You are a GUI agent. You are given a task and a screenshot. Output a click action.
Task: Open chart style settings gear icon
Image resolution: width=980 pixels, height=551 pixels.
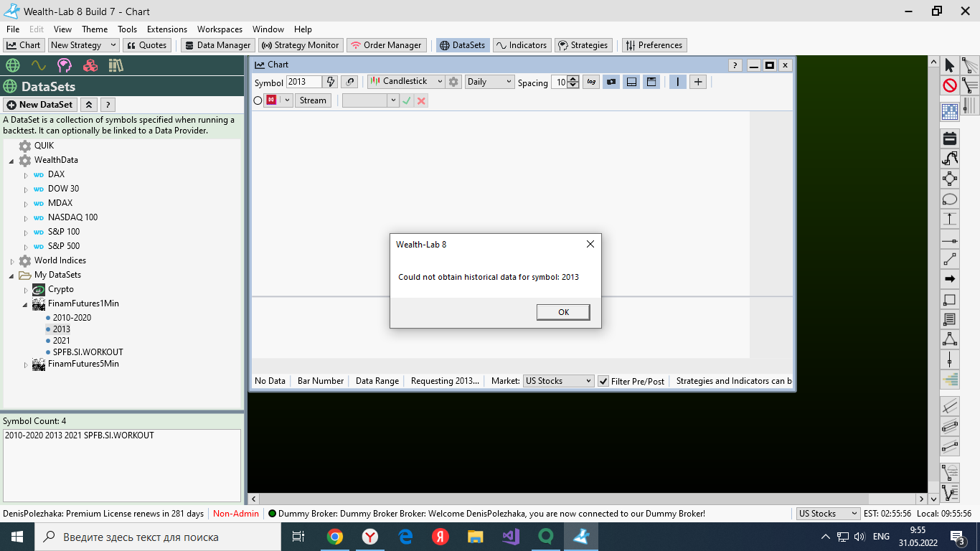pyautogui.click(x=453, y=82)
